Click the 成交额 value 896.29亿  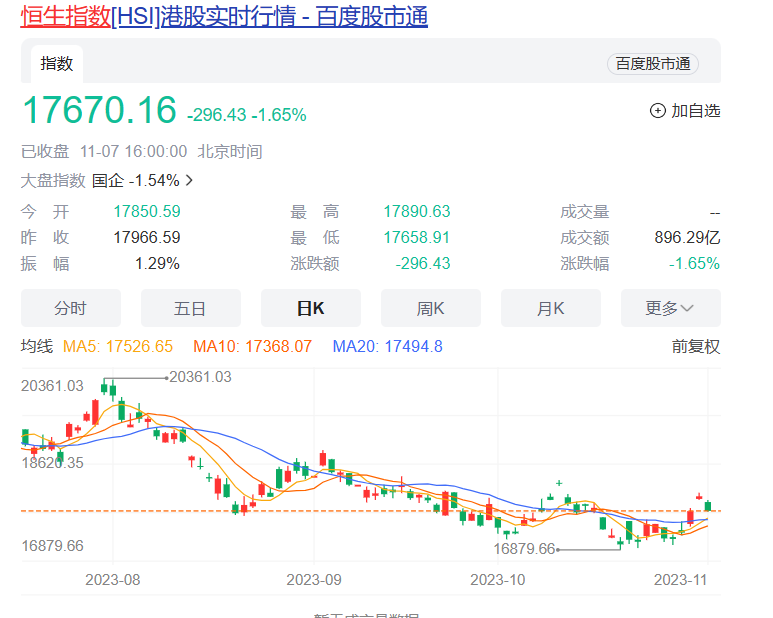click(x=687, y=238)
